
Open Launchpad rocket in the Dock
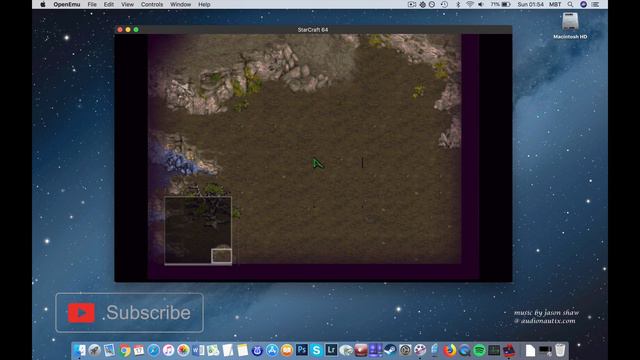(x=95, y=350)
